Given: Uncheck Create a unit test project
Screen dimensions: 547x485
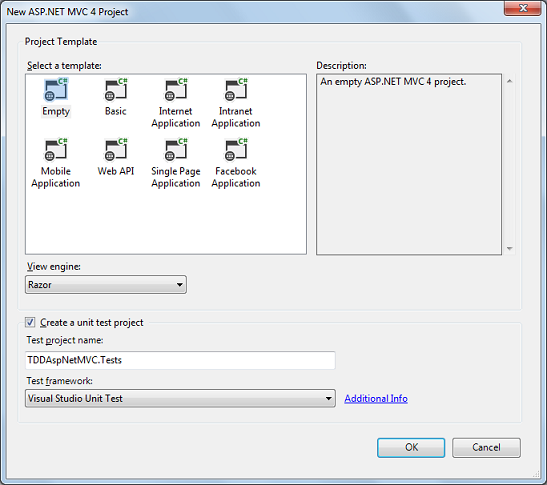Looking at the screenshot, I should (30, 322).
